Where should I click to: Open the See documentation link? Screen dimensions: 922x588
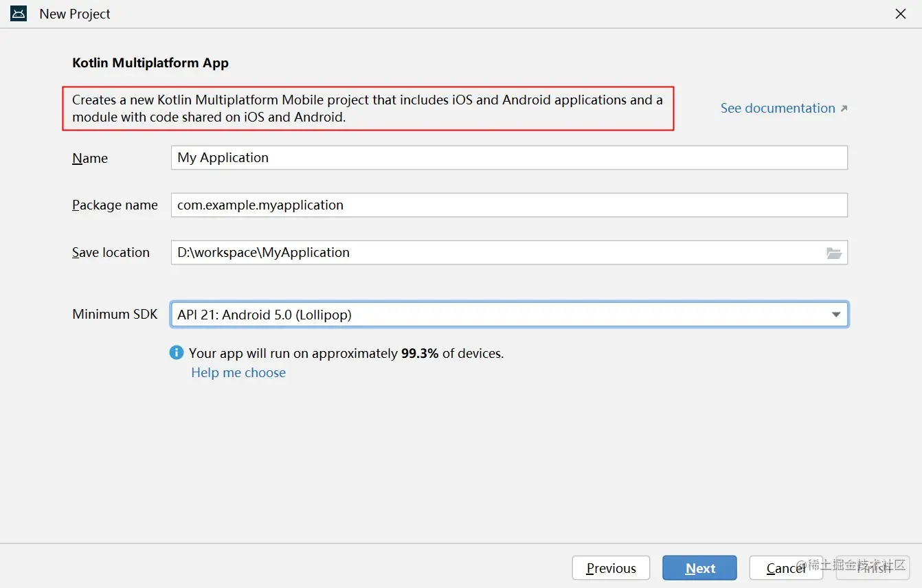(x=777, y=109)
